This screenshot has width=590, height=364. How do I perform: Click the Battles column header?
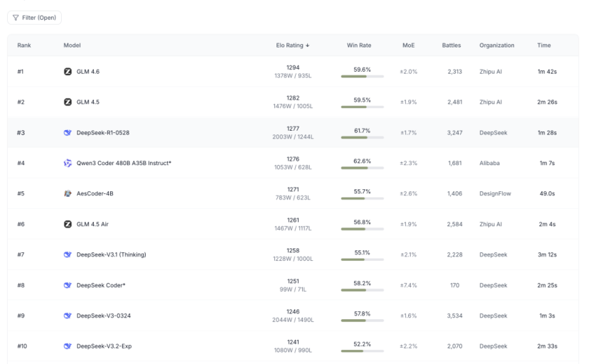[451, 45]
